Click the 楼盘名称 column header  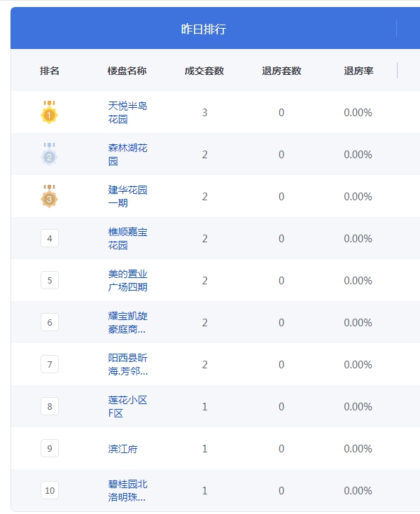[127, 71]
